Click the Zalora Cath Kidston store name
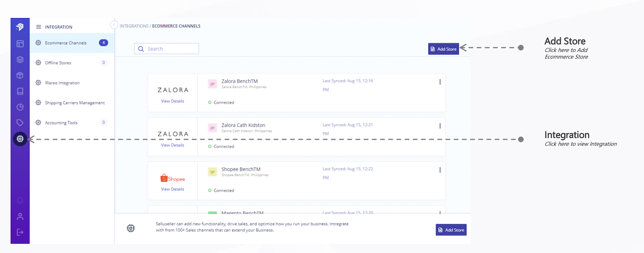The height and width of the screenshot is (253, 644). tap(243, 125)
